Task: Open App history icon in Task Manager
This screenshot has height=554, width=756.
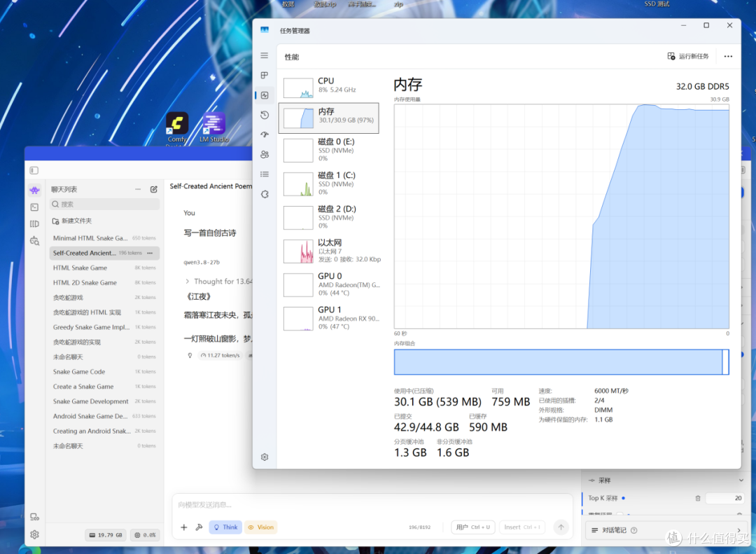Action: (264, 115)
